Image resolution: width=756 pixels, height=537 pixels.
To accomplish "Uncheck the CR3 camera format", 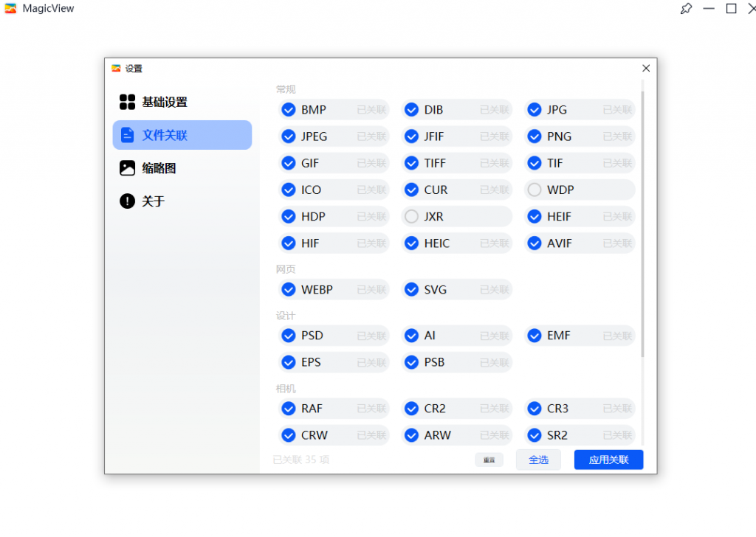I will pos(535,409).
